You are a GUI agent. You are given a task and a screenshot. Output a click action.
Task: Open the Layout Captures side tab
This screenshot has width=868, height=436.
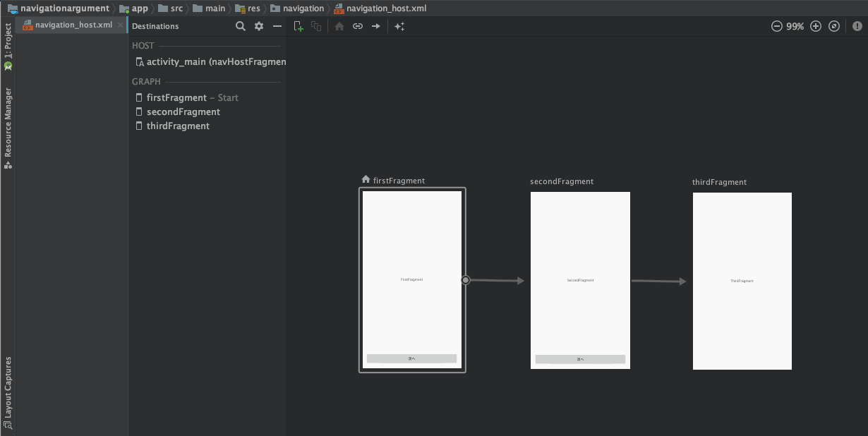tap(8, 393)
